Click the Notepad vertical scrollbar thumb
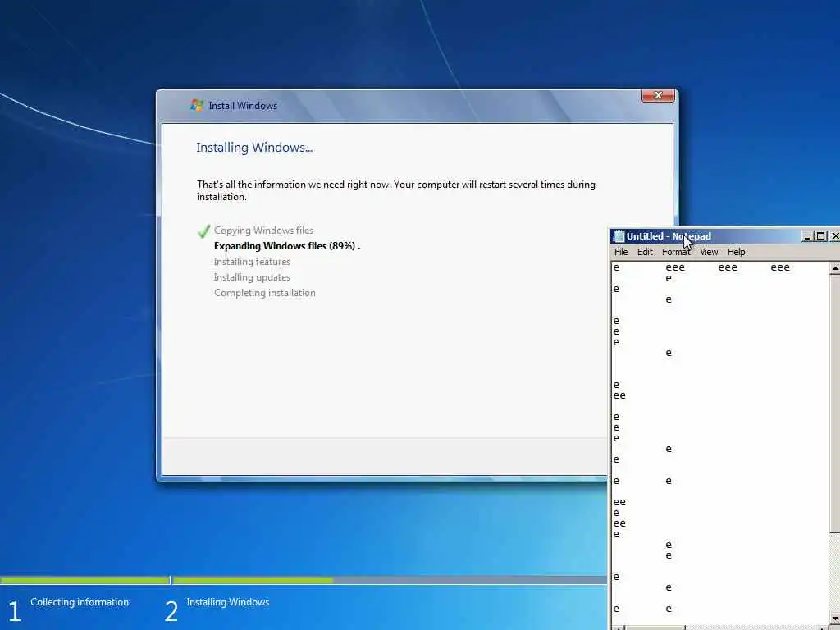The image size is (840, 630). 834,404
